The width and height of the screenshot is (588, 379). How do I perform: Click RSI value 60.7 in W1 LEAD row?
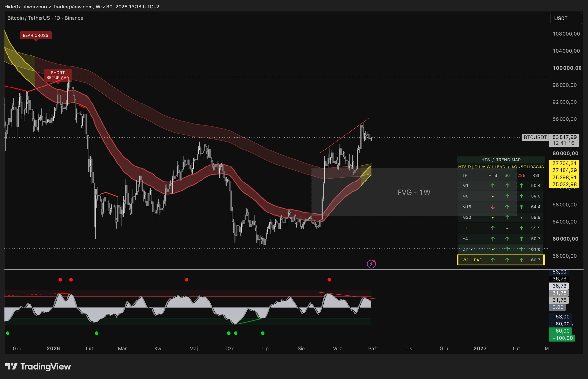536,260
